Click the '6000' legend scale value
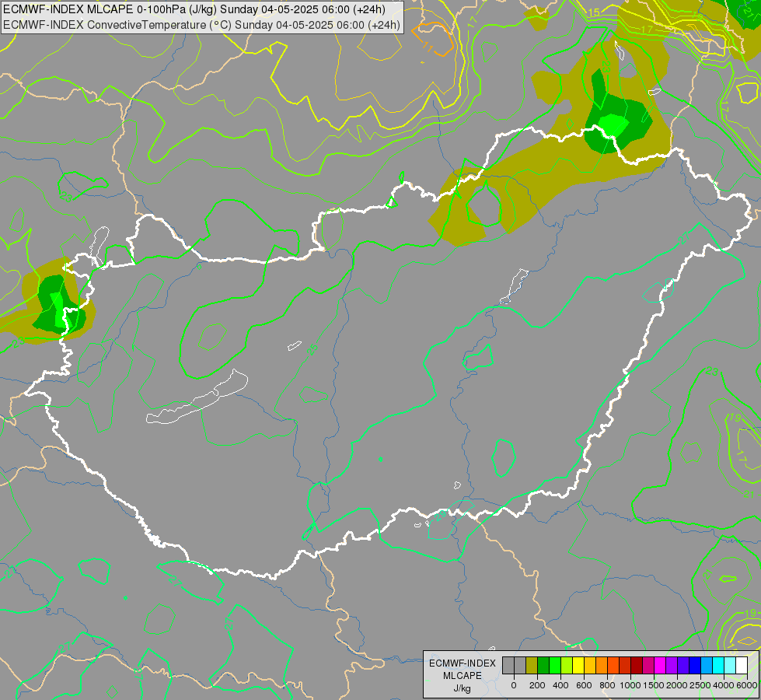The image size is (761, 700). point(747,685)
